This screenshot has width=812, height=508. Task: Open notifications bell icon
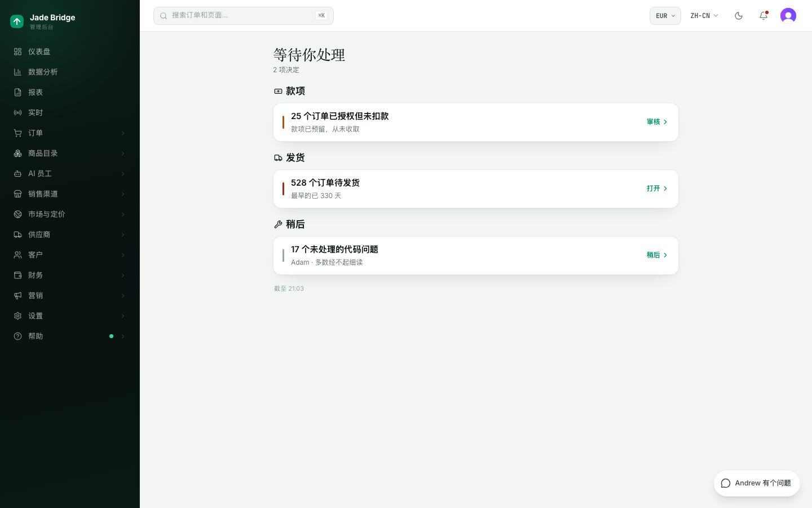[764, 16]
